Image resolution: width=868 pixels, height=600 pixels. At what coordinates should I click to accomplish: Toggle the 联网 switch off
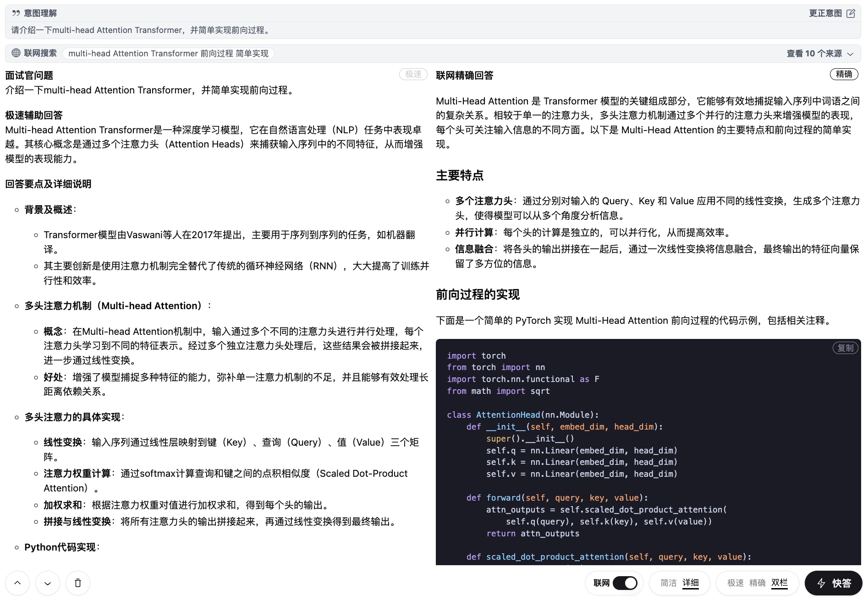coord(625,583)
